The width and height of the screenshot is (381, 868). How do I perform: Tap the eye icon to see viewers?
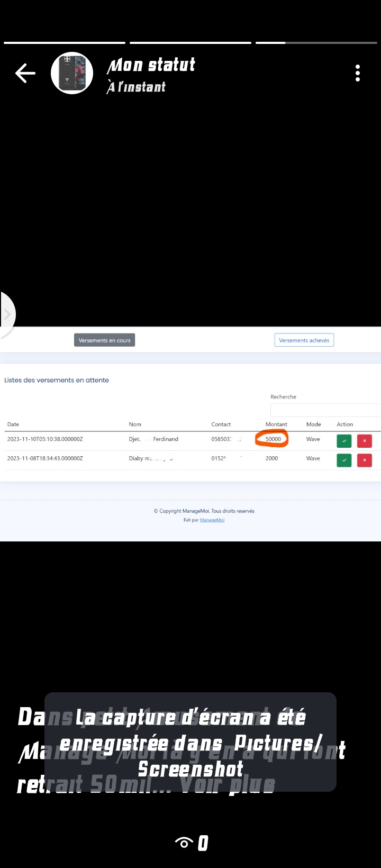pos(184,843)
